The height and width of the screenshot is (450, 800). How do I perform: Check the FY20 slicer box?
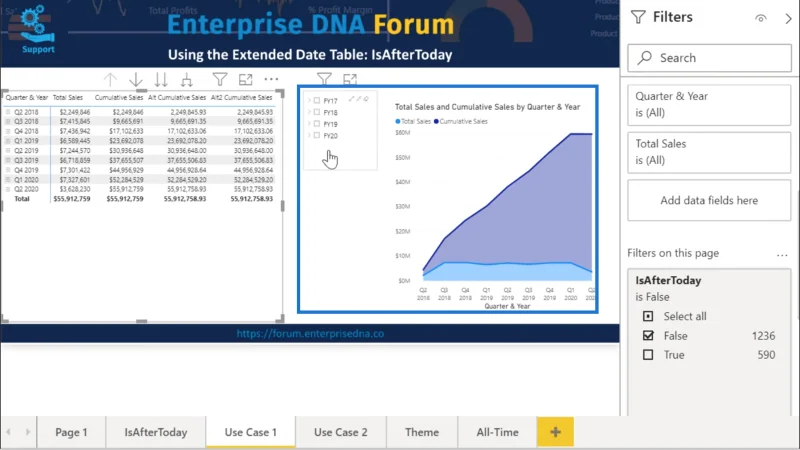pos(317,136)
